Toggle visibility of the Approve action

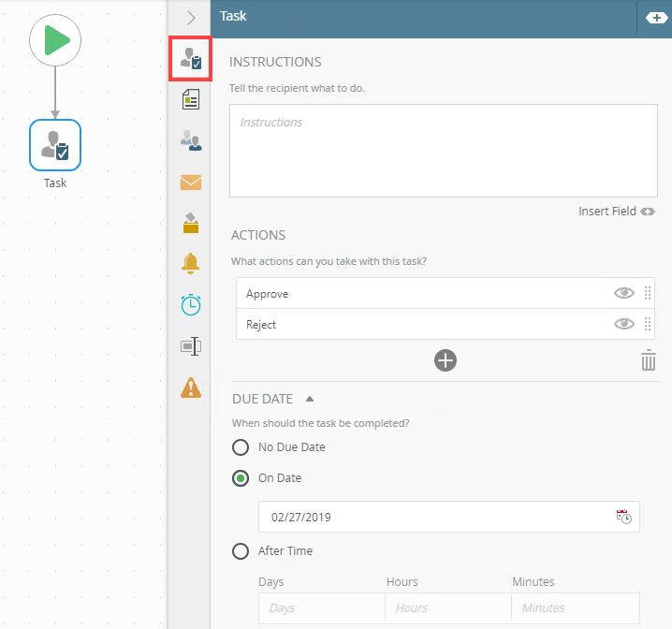(x=623, y=293)
